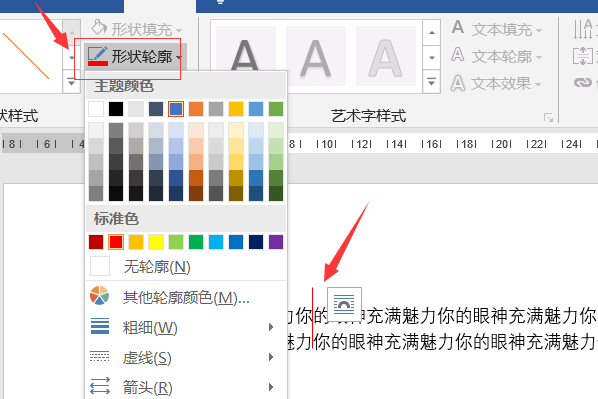The image size is (598, 399).
Task: Pick light blue standard color swatch
Action: click(216, 242)
